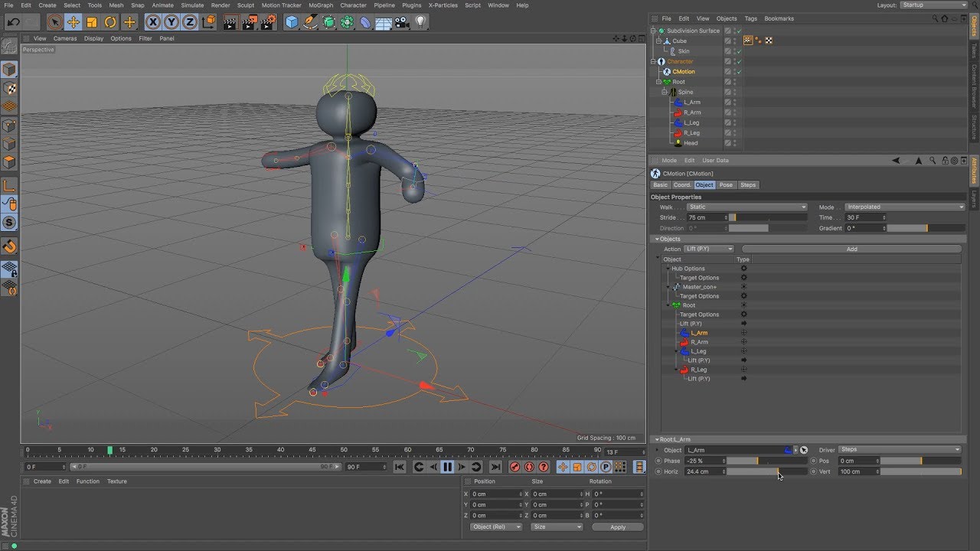
Task: Select the Rotate tool
Action: pyautogui.click(x=110, y=22)
